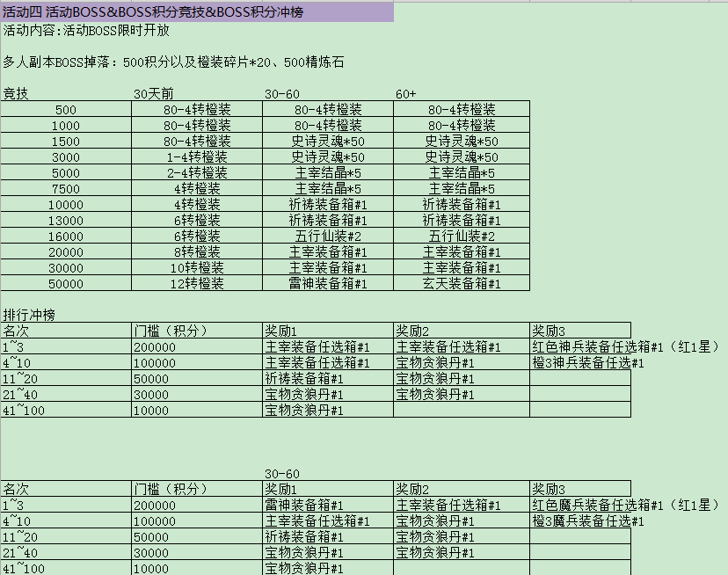The image size is (728, 575).
Task: Click the 12转橙装 cell
Action: coord(197,284)
